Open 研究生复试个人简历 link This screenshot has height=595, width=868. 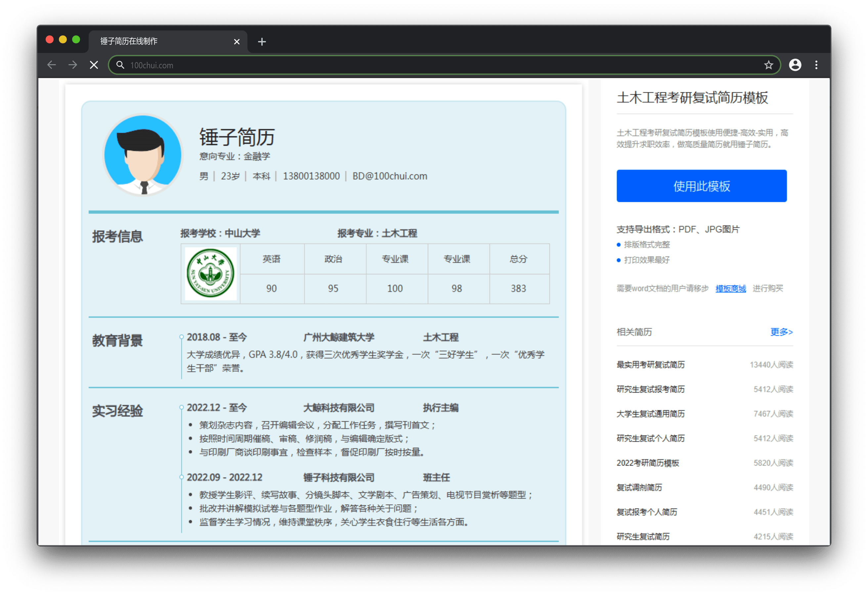[x=650, y=438]
